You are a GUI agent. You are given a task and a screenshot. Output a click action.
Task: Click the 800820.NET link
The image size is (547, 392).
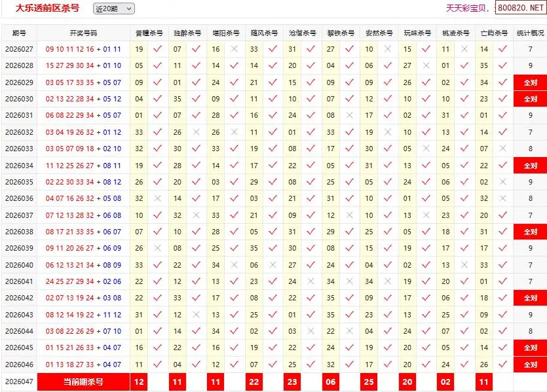point(520,8)
